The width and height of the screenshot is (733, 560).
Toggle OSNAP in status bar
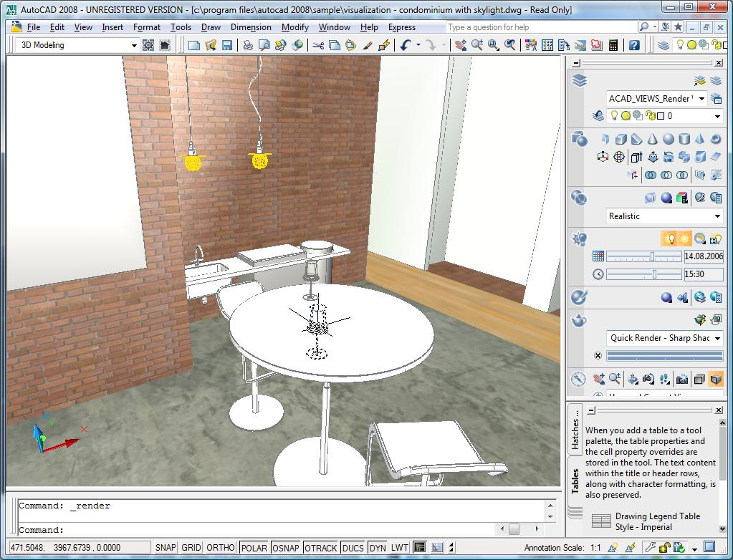[286, 547]
